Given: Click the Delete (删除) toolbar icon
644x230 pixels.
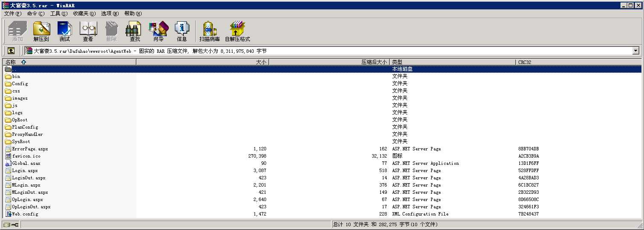Looking at the screenshot, I should pyautogui.click(x=111, y=32).
